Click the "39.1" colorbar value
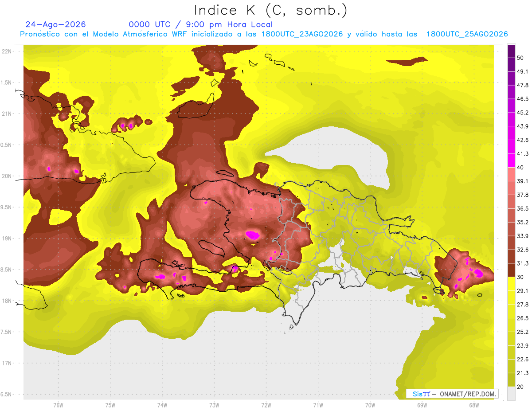 523,181
